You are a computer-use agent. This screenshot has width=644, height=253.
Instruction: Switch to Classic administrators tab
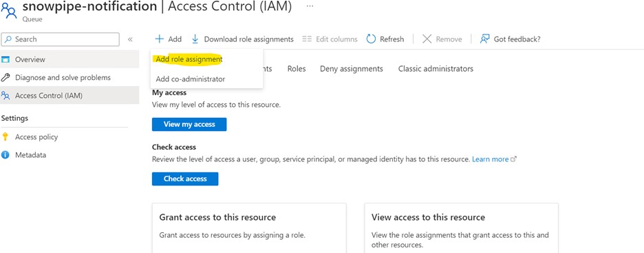click(436, 69)
